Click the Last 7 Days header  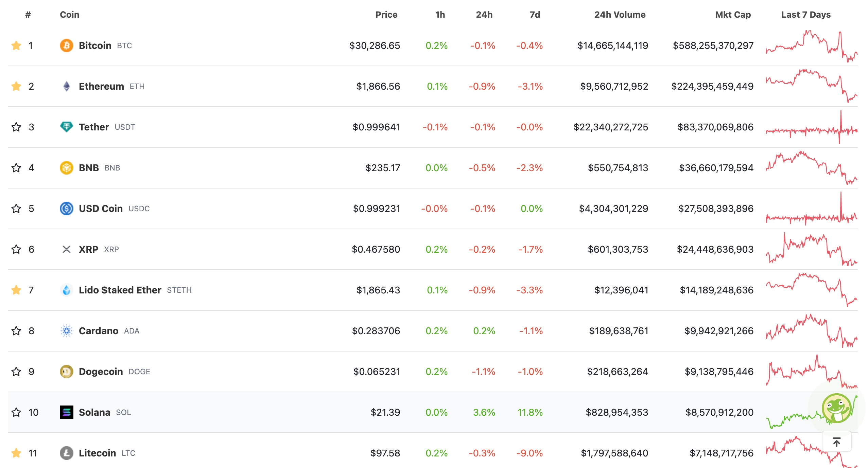coord(806,15)
